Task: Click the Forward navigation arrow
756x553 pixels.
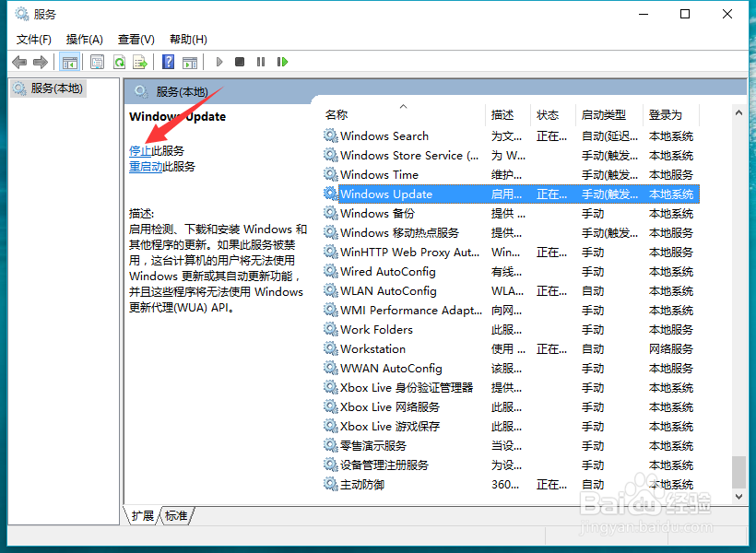Action: (x=41, y=62)
